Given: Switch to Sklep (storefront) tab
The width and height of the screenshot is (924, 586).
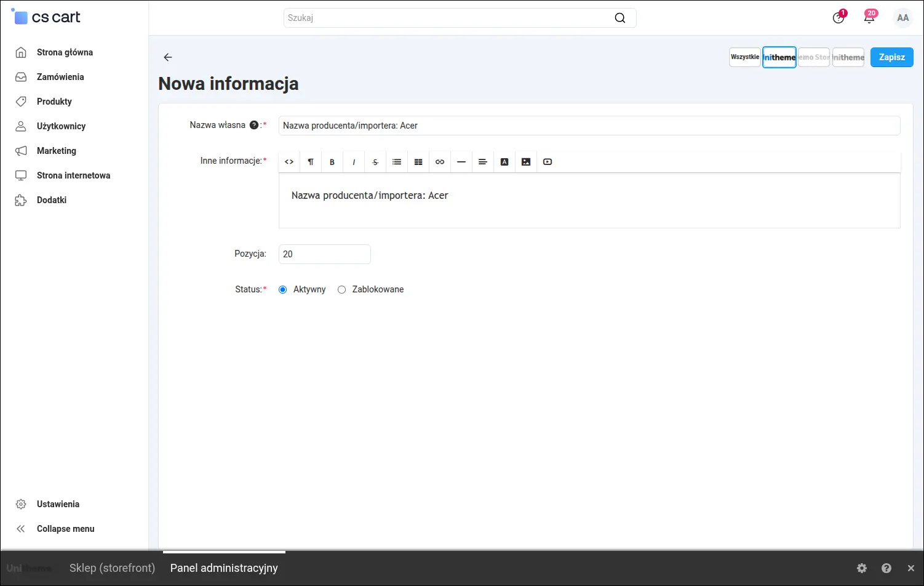Looking at the screenshot, I should (112, 568).
